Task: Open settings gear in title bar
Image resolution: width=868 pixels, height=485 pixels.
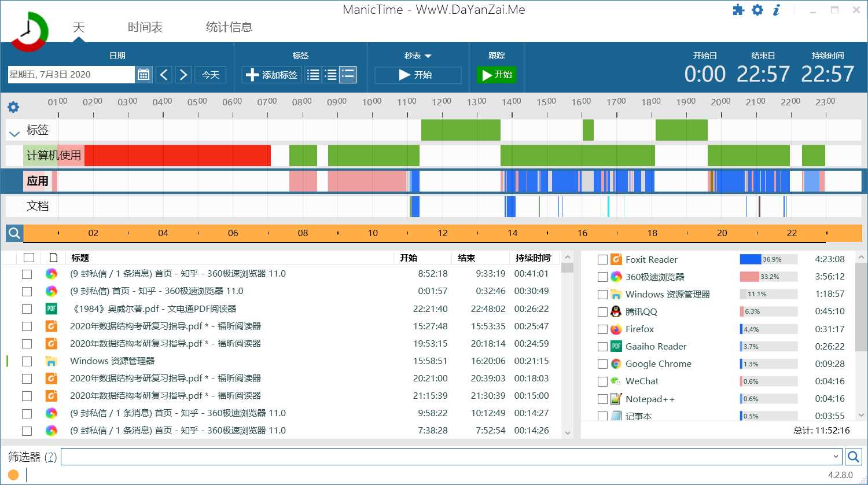Action: [757, 10]
